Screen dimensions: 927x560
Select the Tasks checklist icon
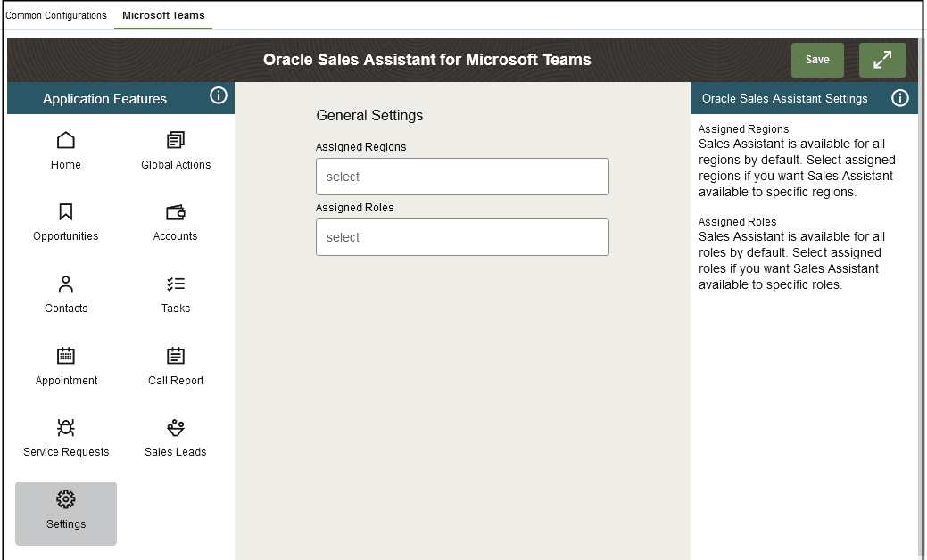click(x=176, y=284)
